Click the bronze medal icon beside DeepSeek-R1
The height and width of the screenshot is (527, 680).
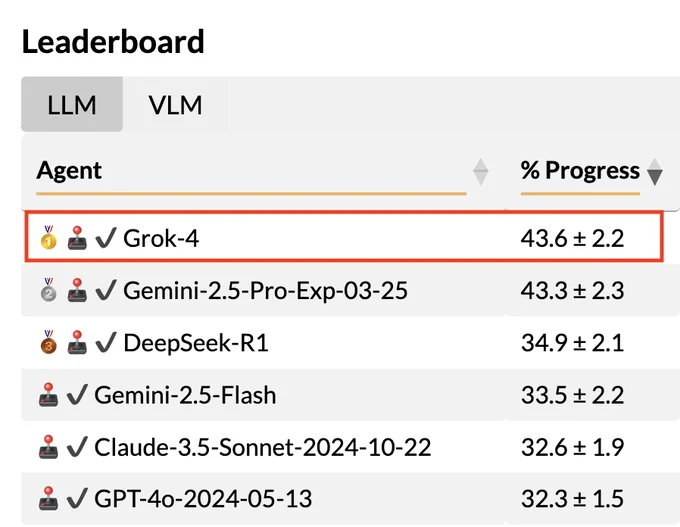point(49,342)
